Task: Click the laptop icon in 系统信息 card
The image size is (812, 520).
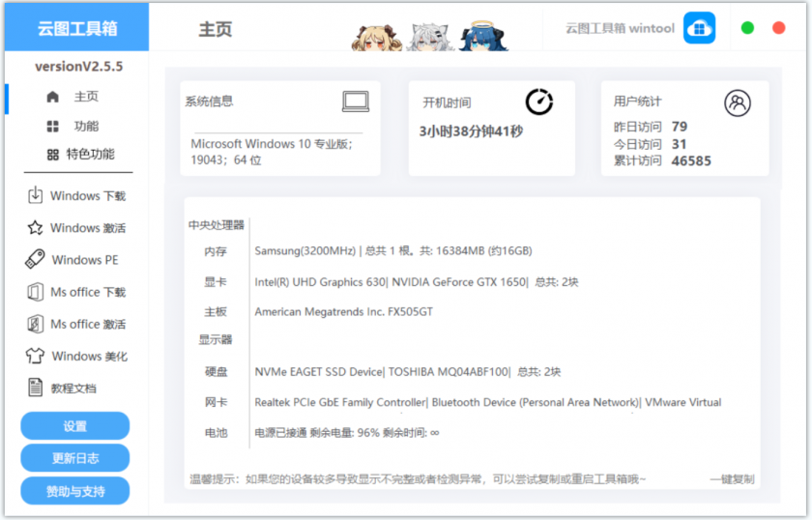Action: [x=356, y=101]
